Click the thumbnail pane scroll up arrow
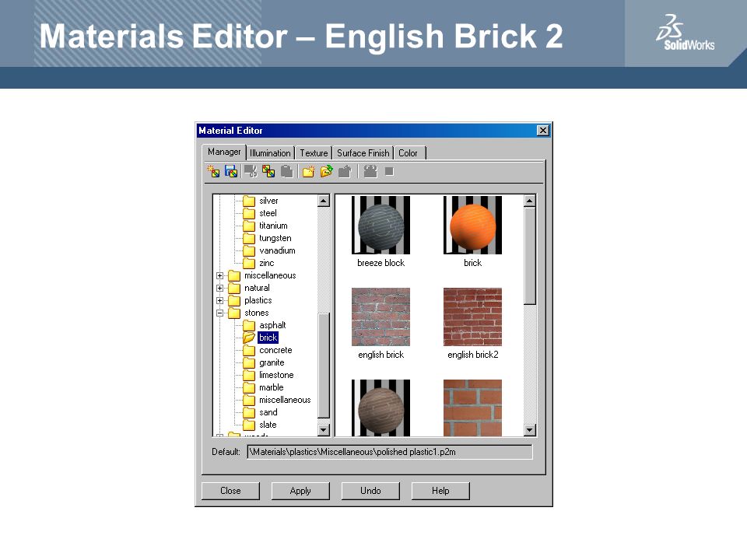This screenshot has width=747, height=560. pos(530,201)
